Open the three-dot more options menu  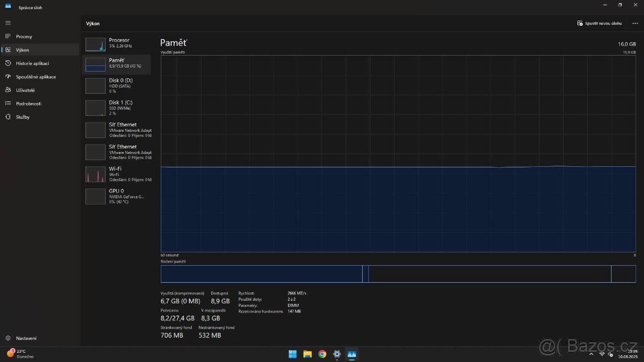(635, 24)
